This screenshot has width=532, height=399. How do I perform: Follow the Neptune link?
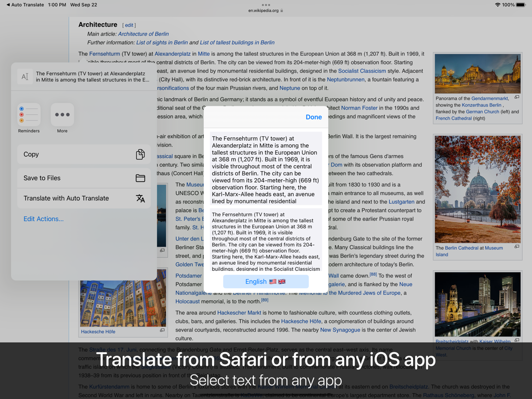[x=290, y=88]
